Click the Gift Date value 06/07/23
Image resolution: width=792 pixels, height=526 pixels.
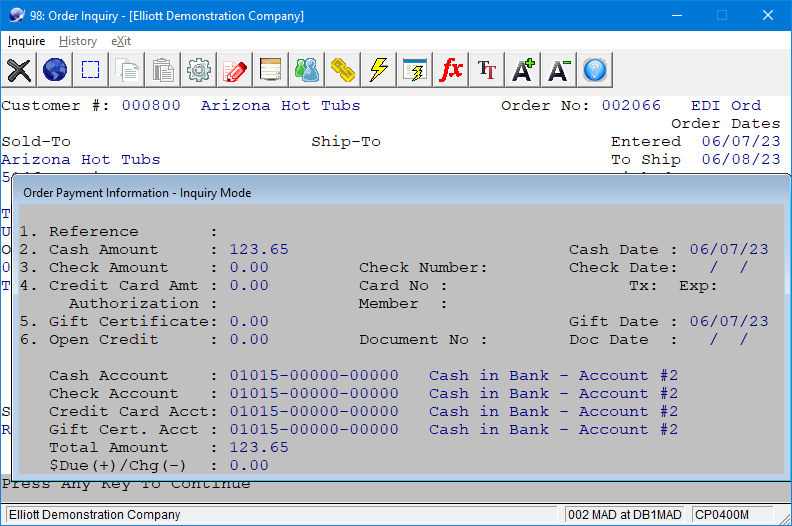(729, 321)
